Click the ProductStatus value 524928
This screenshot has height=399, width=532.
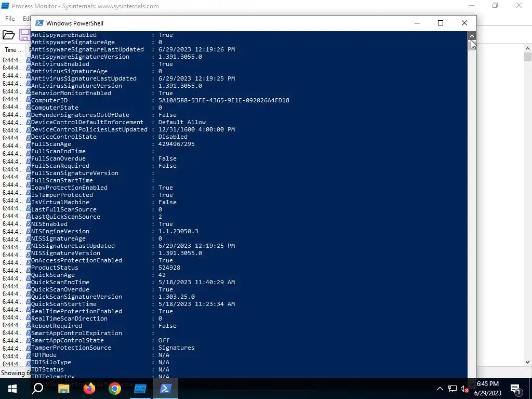click(169, 268)
